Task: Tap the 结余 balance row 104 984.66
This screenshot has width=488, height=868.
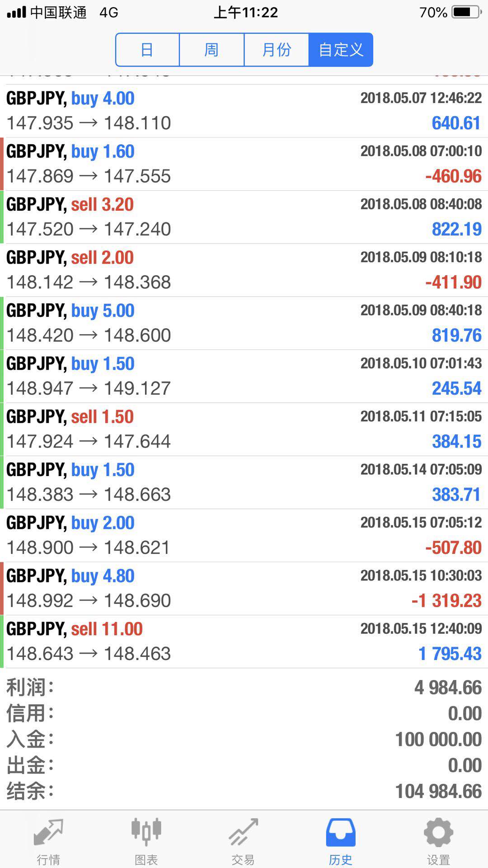Action: click(x=244, y=792)
